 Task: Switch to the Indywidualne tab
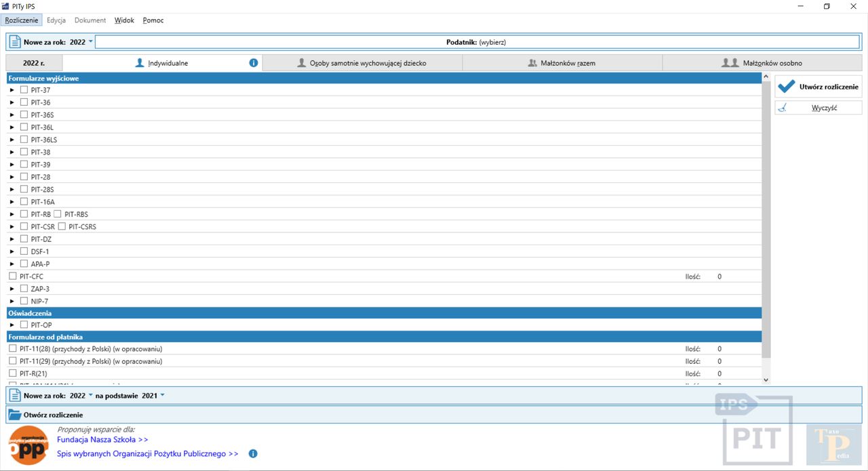[162, 63]
